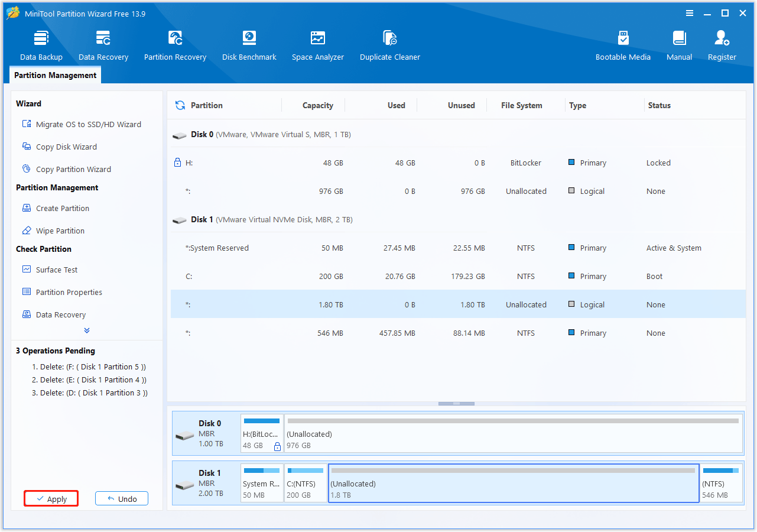757x532 pixels.
Task: Click C:(NTFS) 200 GB block in disk map
Action: tap(306, 483)
